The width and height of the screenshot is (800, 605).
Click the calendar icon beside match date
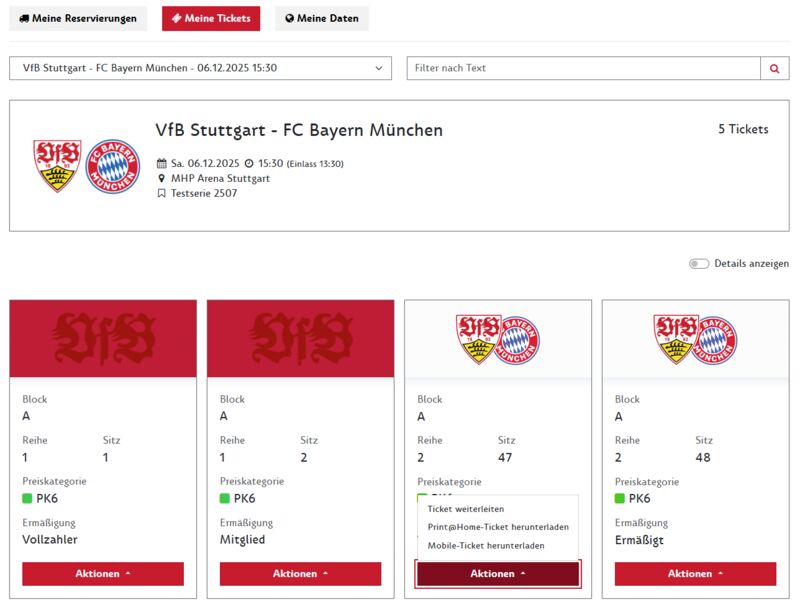point(162,163)
